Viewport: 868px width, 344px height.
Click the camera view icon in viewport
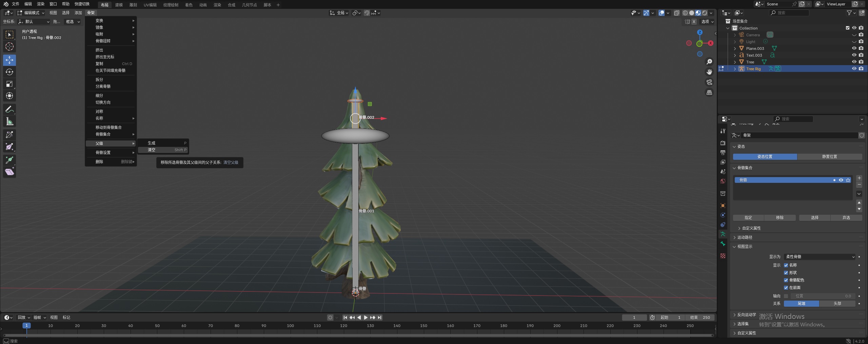click(709, 82)
